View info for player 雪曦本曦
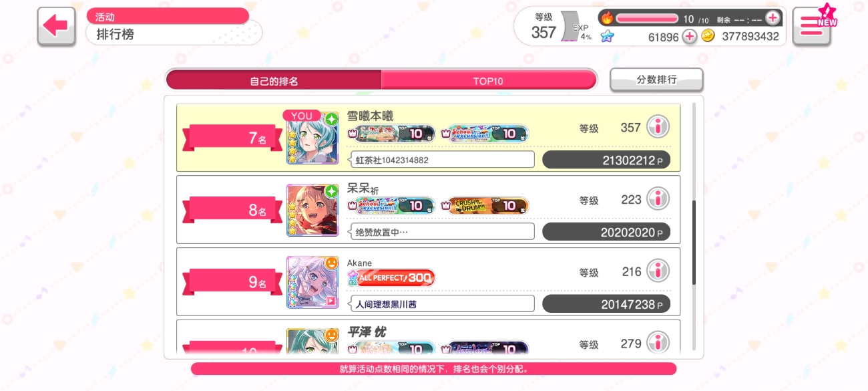The height and width of the screenshot is (391, 868). [x=658, y=126]
